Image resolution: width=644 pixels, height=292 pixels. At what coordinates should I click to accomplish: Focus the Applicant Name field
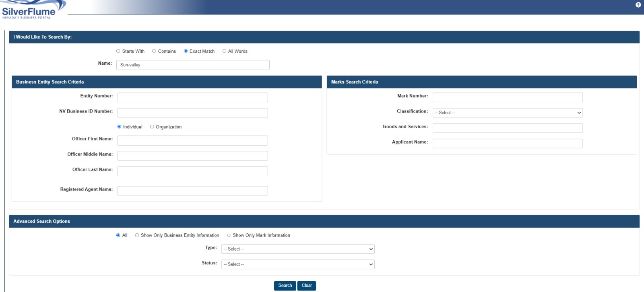(x=508, y=143)
